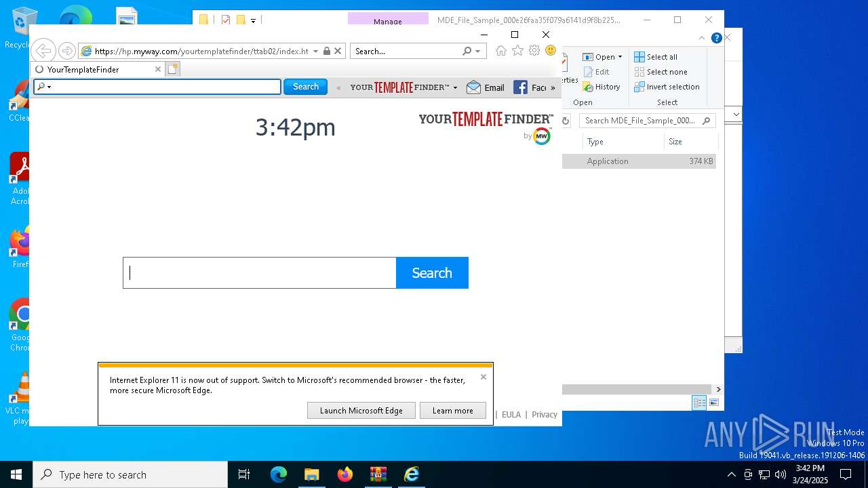Click the lock security icon in address bar

[327, 51]
